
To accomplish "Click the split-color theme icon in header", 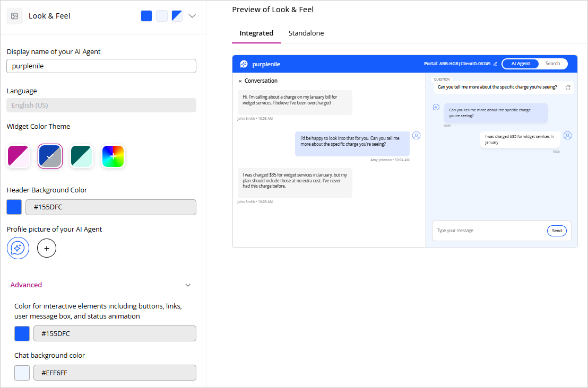I will point(177,16).
